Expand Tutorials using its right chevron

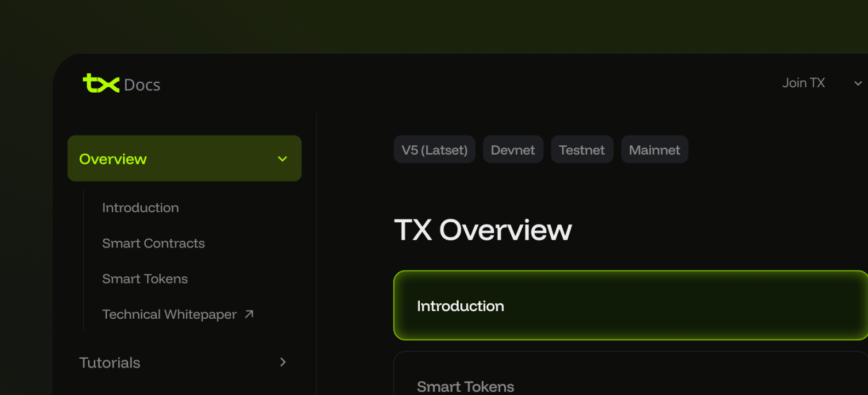[283, 362]
